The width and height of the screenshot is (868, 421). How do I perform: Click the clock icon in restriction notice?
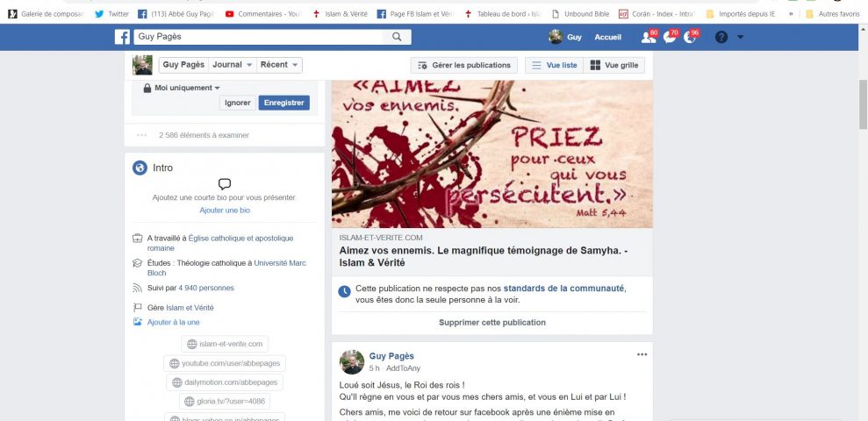tap(344, 291)
